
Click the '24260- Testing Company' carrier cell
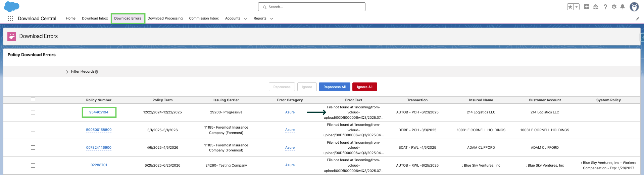click(226, 166)
